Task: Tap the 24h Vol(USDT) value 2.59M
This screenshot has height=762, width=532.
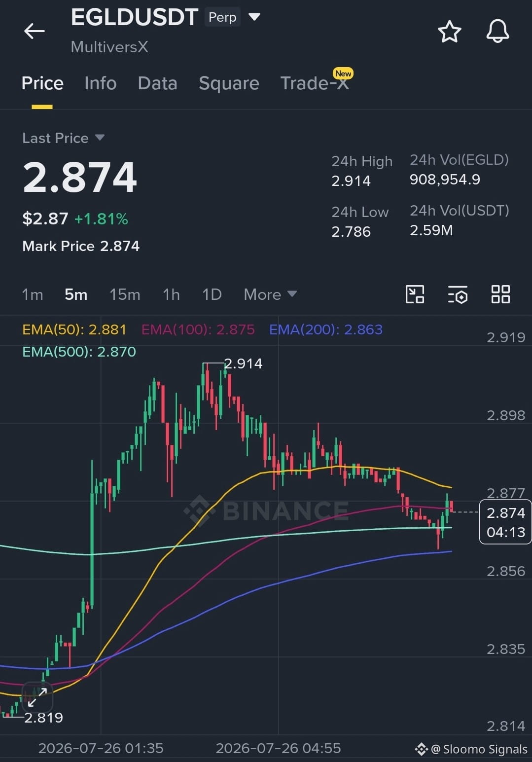Action: click(431, 230)
